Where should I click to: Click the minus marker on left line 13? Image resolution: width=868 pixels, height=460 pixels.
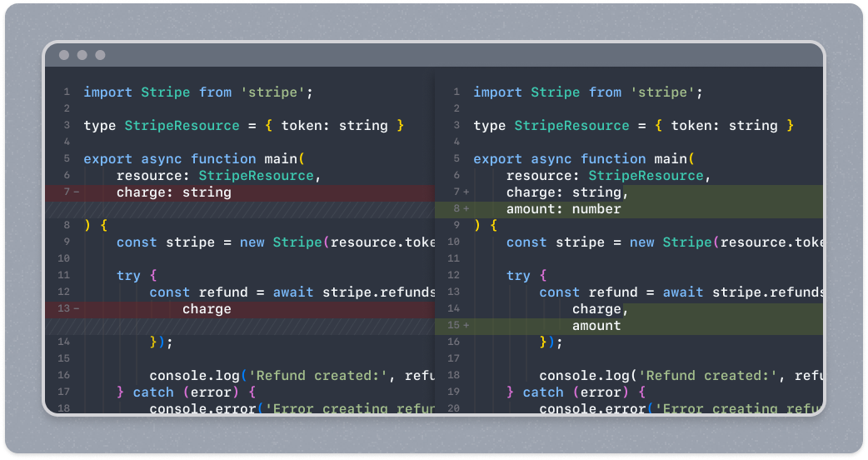coord(76,309)
